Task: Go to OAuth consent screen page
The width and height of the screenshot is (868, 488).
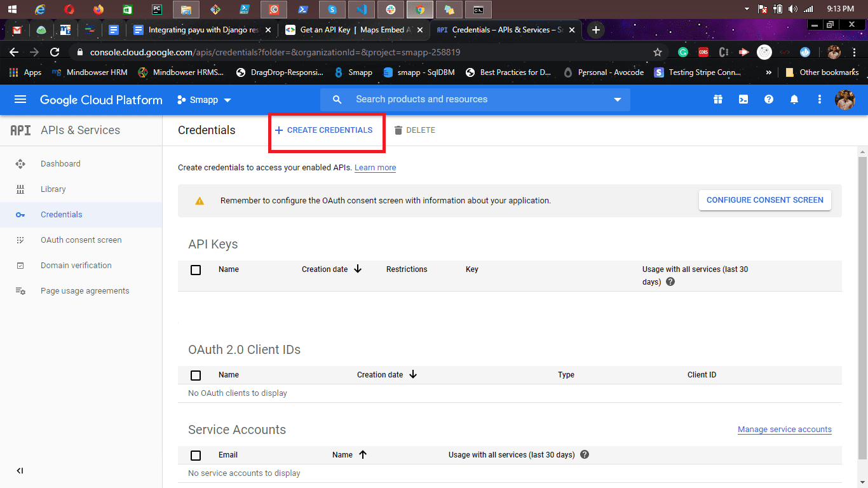Action: click(x=81, y=240)
